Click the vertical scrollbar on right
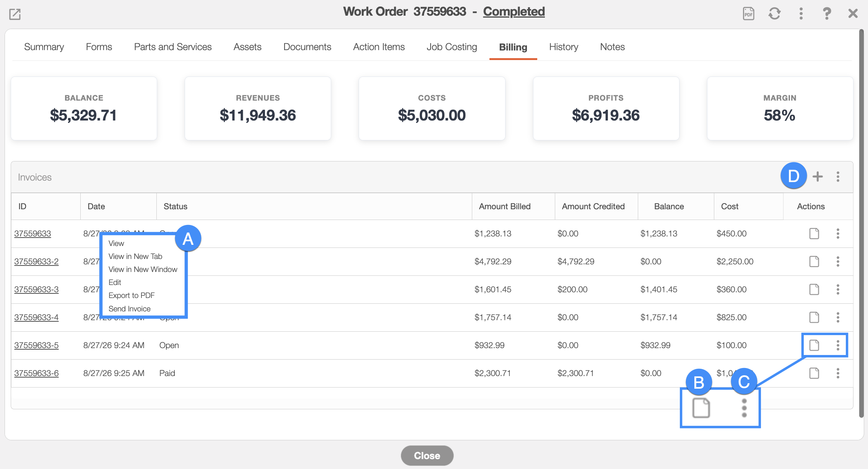The image size is (868, 469). coord(861,224)
